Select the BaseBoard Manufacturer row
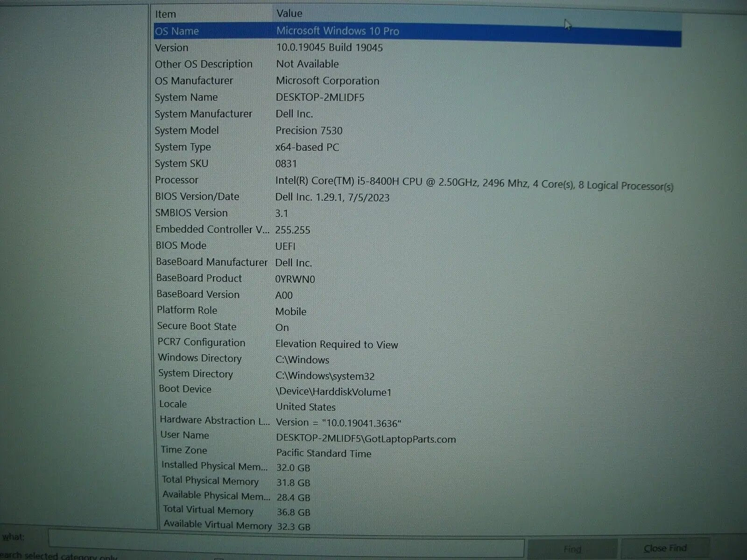Image resolution: width=747 pixels, height=560 pixels. coord(417,262)
